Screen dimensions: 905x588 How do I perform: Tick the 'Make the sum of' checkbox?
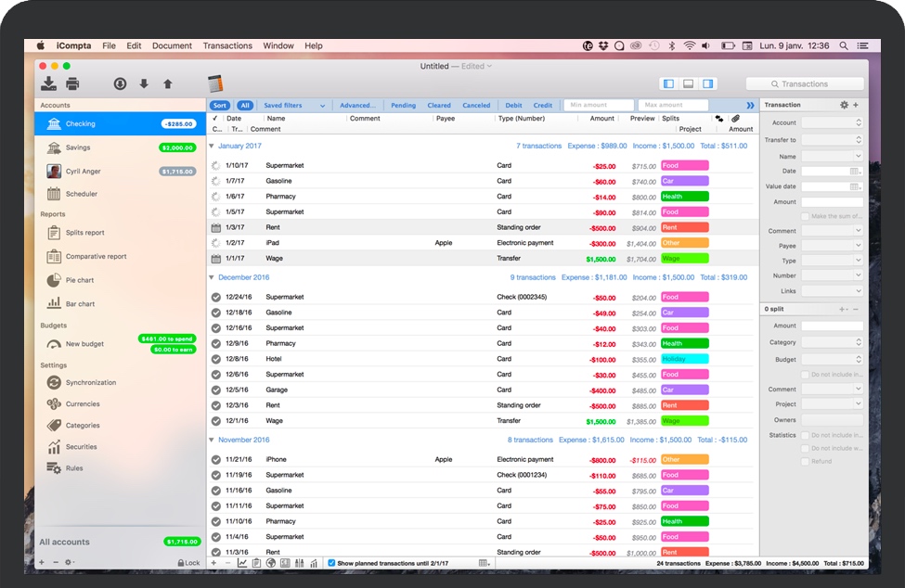[x=805, y=216]
